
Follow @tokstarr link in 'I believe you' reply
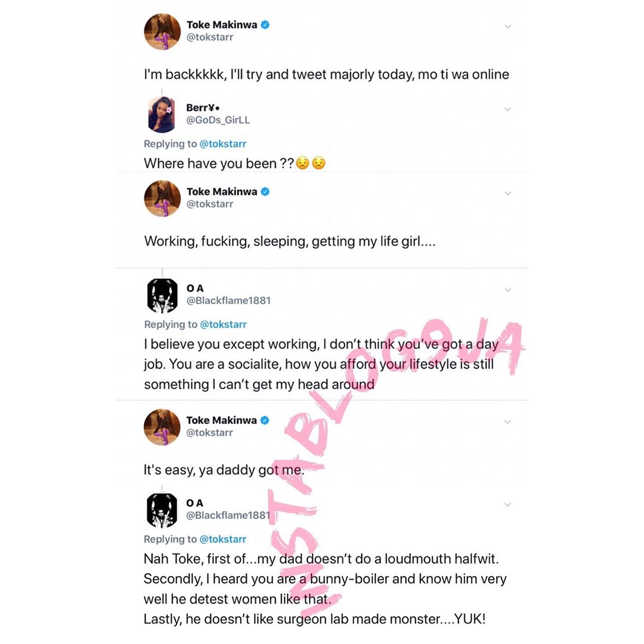(x=223, y=324)
